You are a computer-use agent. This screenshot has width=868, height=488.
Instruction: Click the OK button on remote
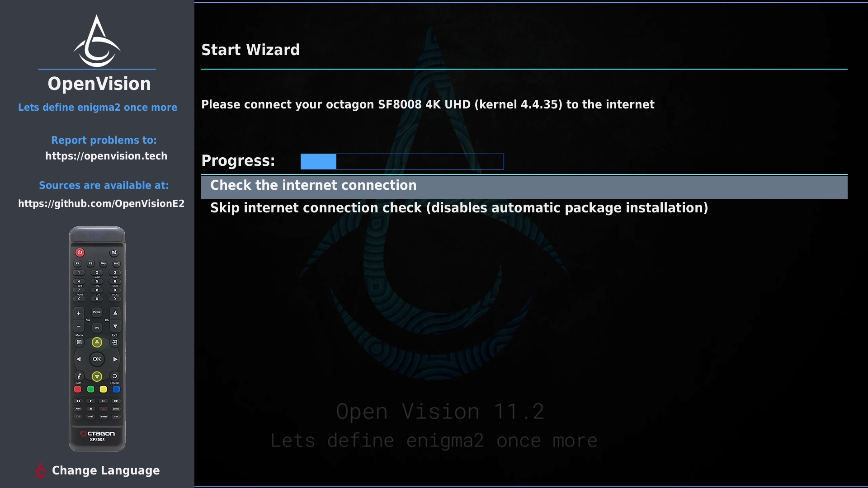click(x=97, y=359)
